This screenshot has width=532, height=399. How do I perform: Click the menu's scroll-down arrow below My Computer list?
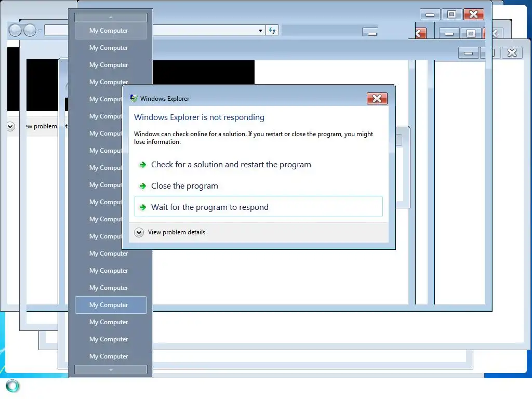(111, 369)
